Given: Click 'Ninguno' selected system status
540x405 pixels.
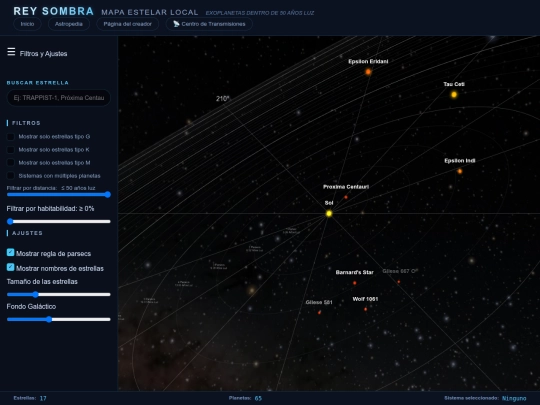Looking at the screenshot, I should click(514, 398).
